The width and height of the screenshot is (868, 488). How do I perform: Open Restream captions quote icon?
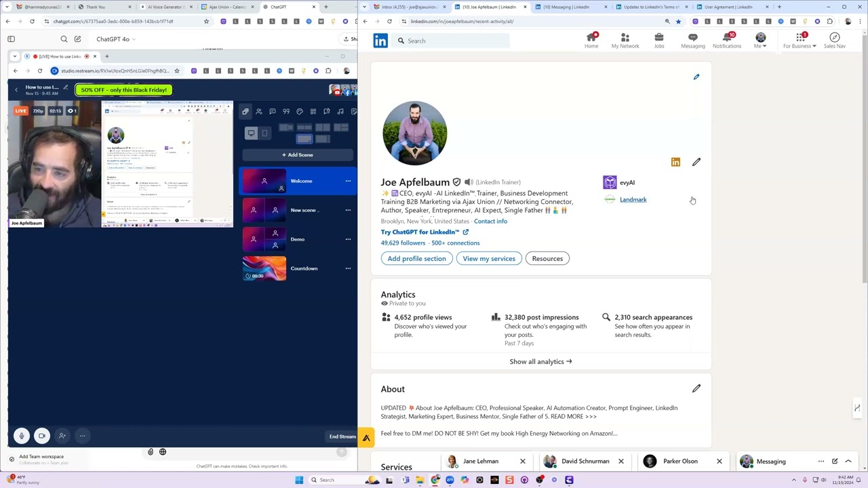pyautogui.click(x=285, y=111)
